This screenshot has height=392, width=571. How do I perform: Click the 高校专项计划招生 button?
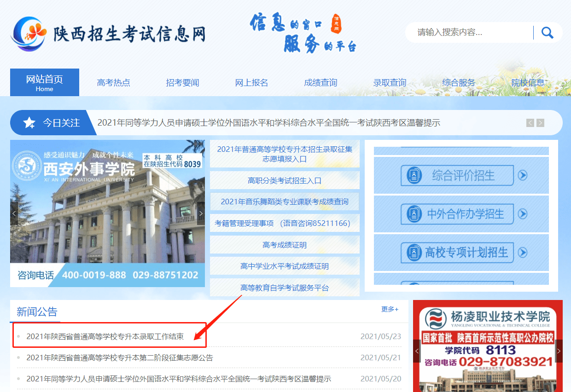point(457,252)
